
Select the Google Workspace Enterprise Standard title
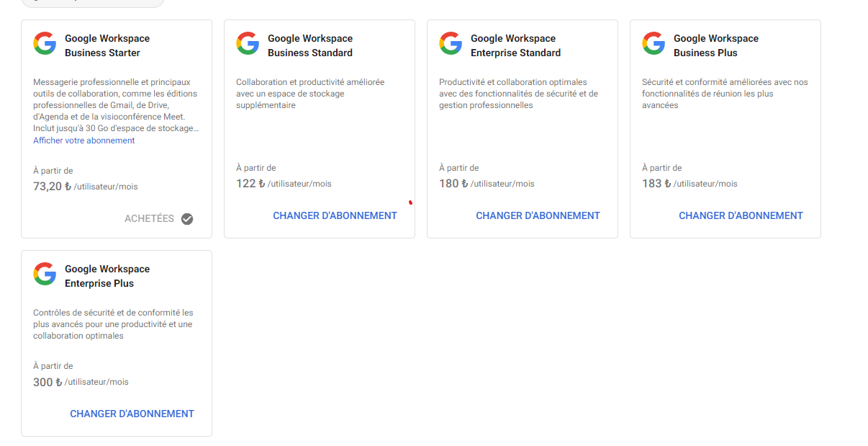pyautogui.click(x=515, y=45)
